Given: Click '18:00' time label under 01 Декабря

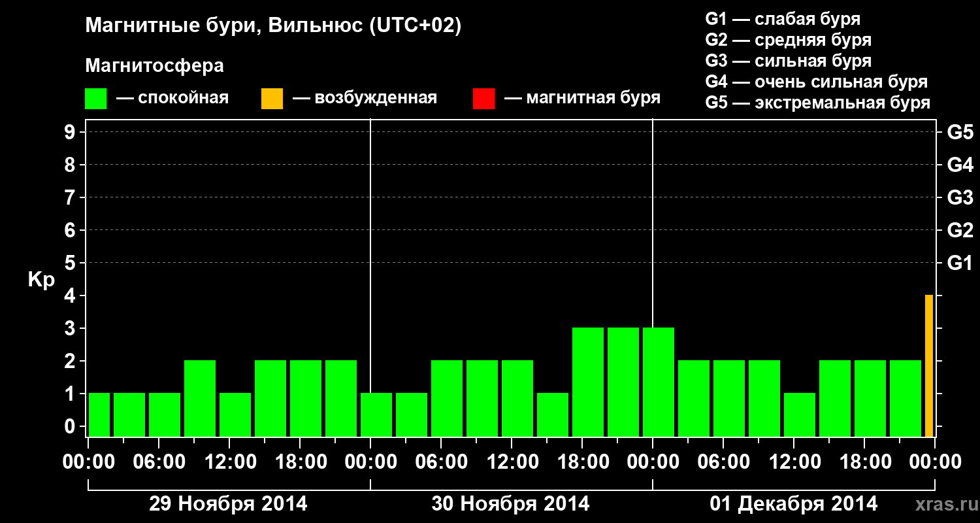Looking at the screenshot, I should pyautogui.click(x=865, y=462).
